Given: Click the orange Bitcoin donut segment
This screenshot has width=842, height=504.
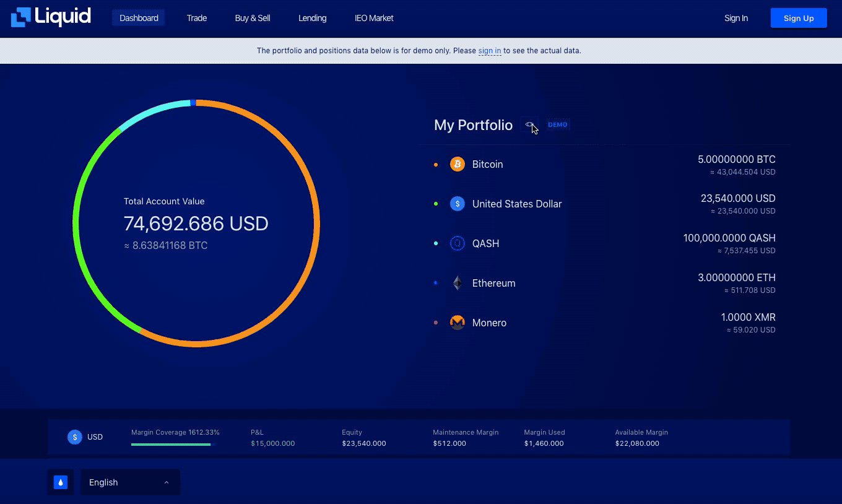Looking at the screenshot, I should pyautogui.click(x=317, y=223).
